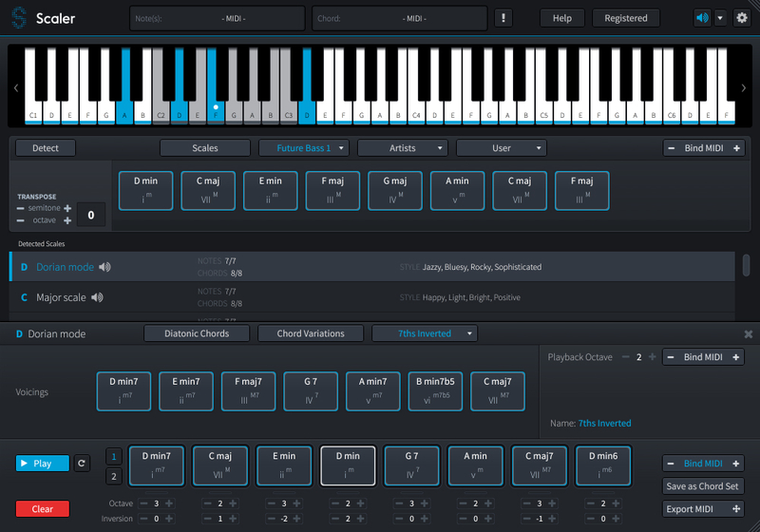
Task: Open the 7ths Inverted voicing dropdown
Action: click(424, 333)
